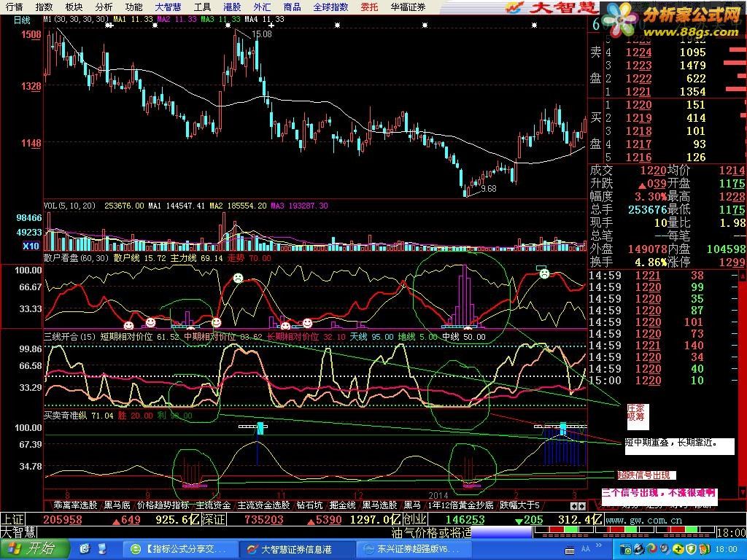Click the info star marker above 15.08 peak

228,25
